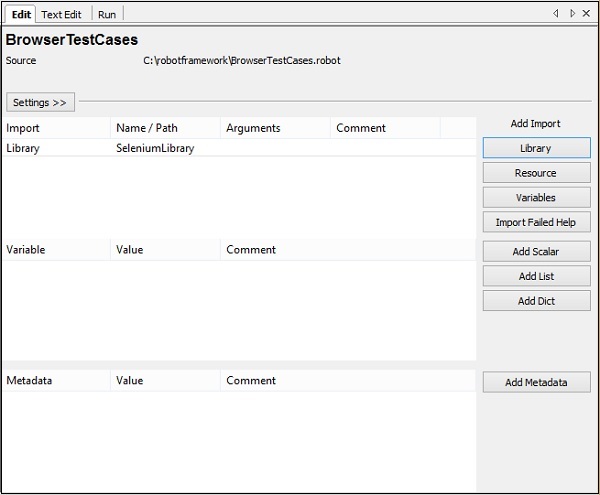Image resolution: width=600 pixels, height=495 pixels.
Task: Click the right tab-scroll arrow
Action: coord(572,14)
